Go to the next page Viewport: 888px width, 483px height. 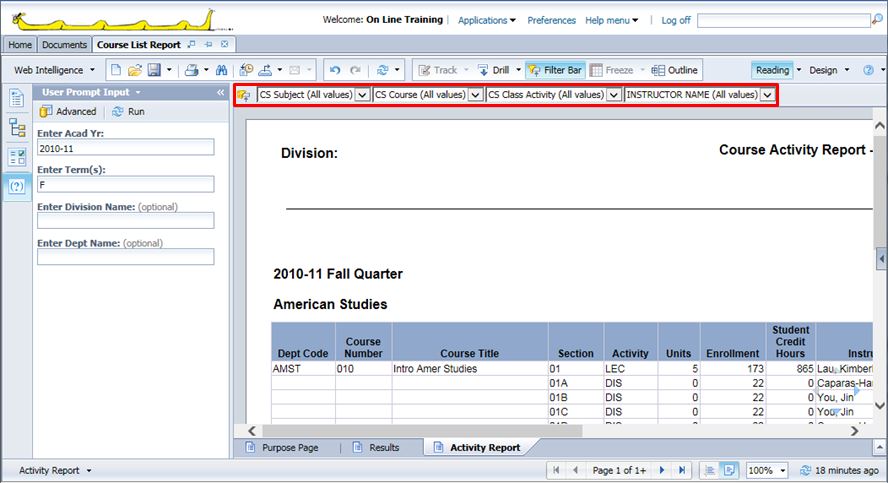click(661, 470)
